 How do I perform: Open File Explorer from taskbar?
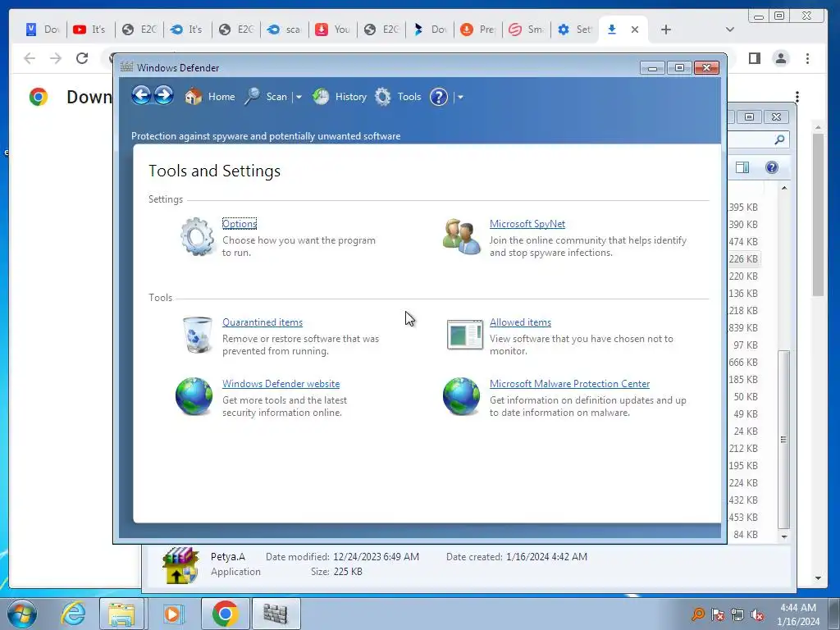(122, 614)
